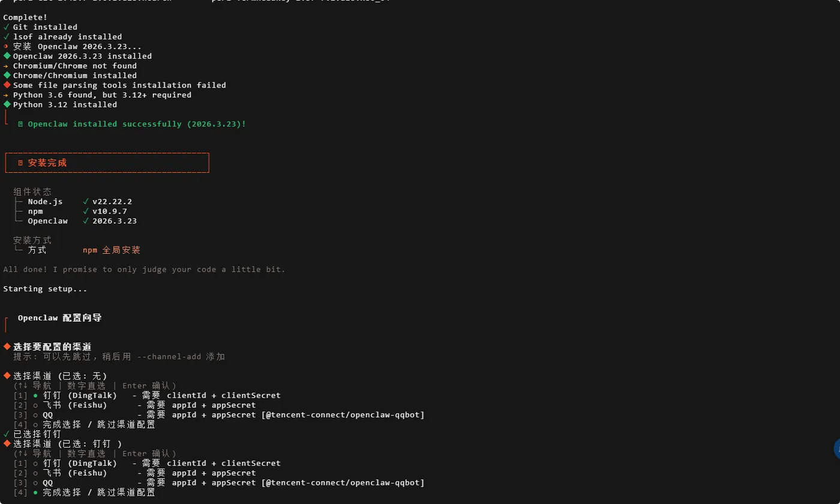The height and width of the screenshot is (504, 840).
Task: Click the blue floating icon on the right edge
Action: 837,449
